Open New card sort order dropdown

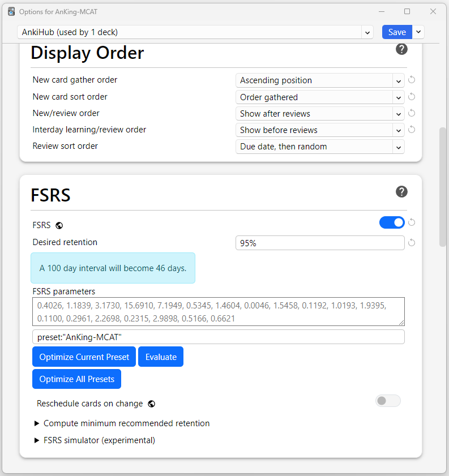coord(320,97)
